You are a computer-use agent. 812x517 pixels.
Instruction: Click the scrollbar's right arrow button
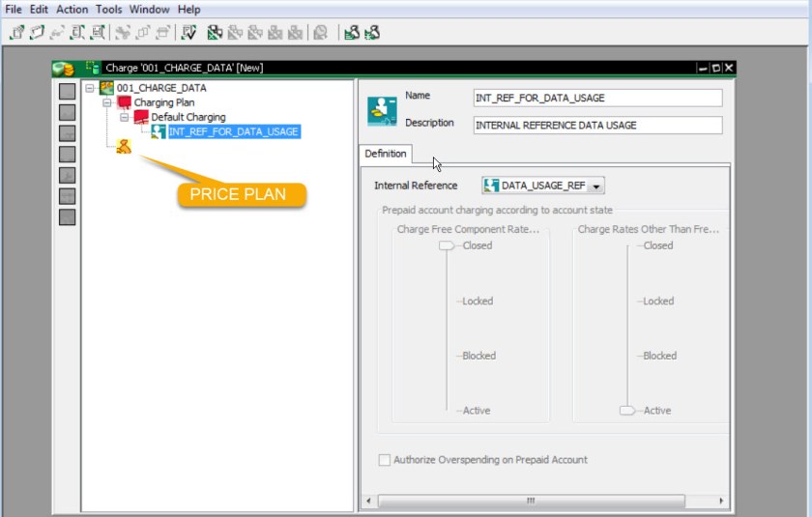(721, 501)
